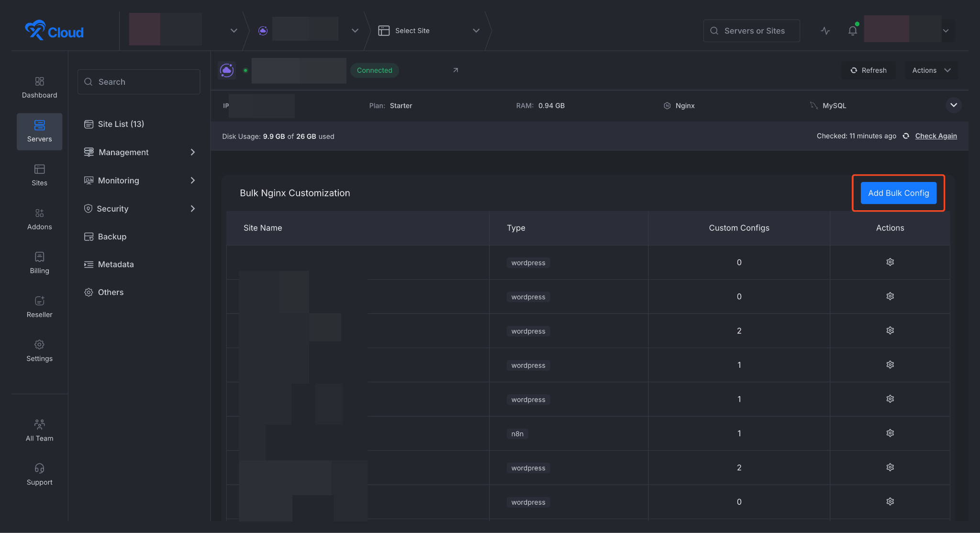Screen dimensions: 980x533
Task: Open the Addons panel
Action: [39, 219]
